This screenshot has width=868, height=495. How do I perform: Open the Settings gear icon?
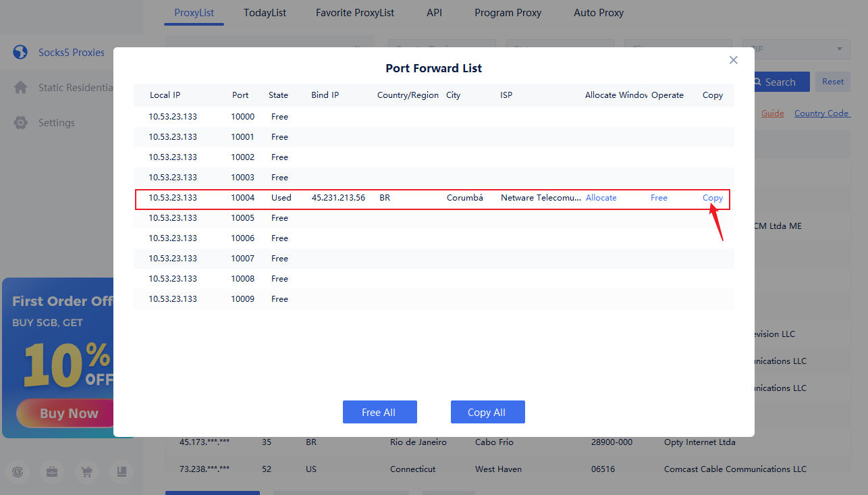[21, 123]
